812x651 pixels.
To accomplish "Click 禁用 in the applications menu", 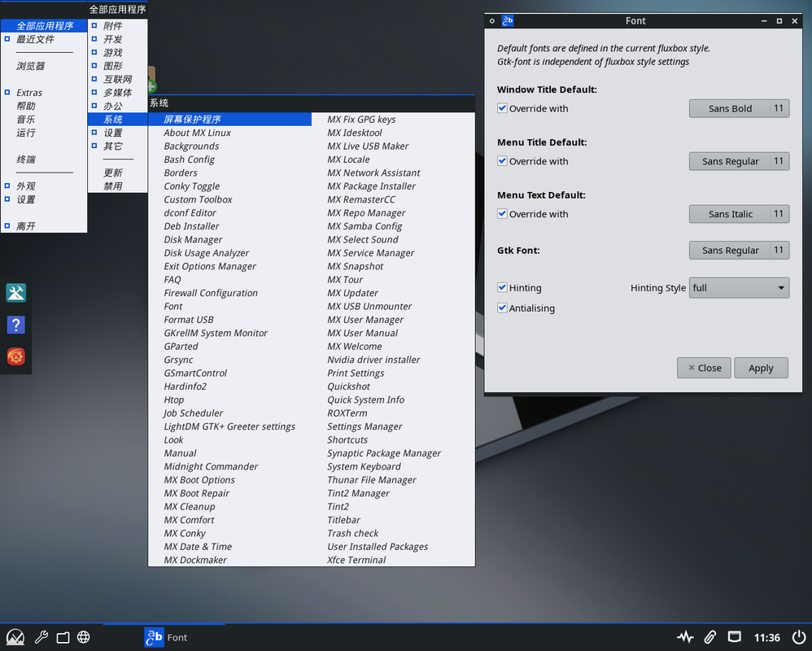I will pos(117,186).
